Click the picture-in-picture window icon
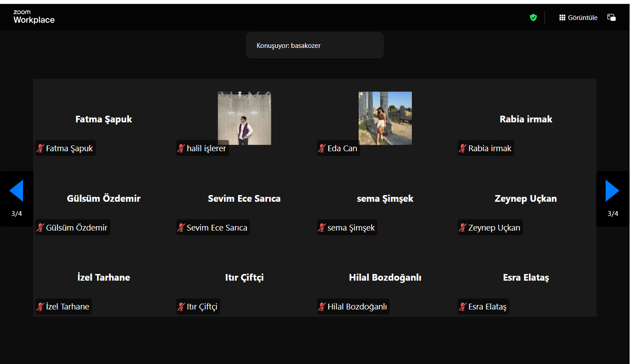 tap(611, 18)
